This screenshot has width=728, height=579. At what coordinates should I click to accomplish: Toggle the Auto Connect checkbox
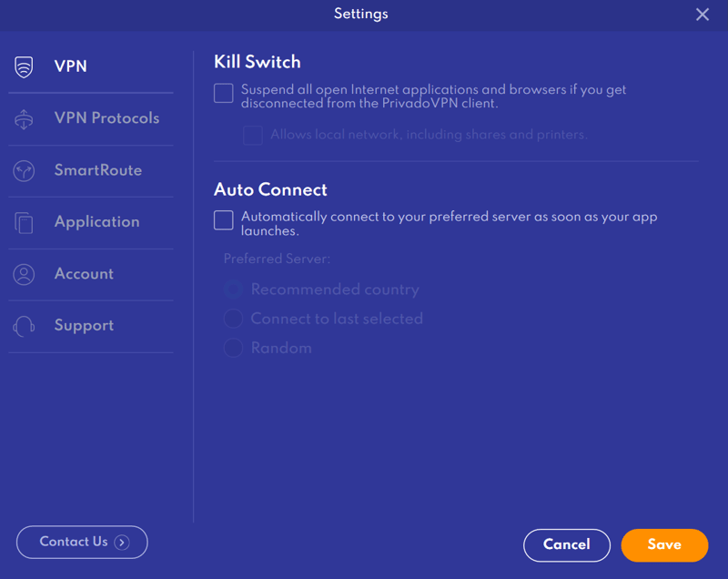224,220
